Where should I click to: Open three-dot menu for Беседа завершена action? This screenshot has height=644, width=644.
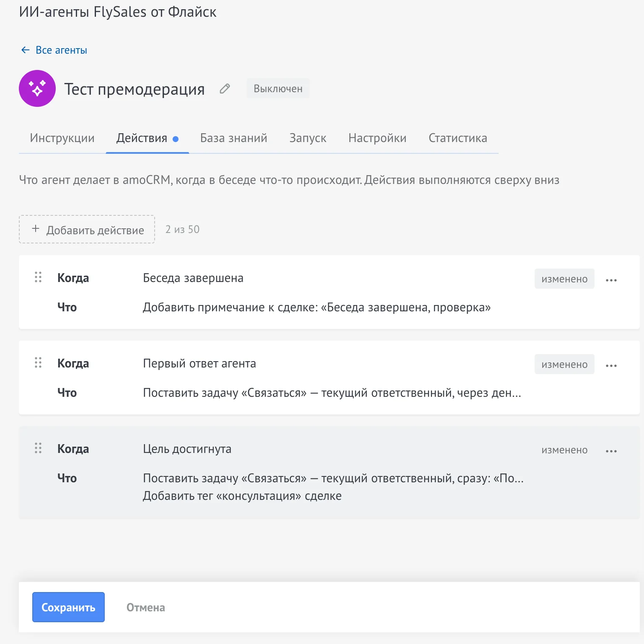[x=611, y=280]
